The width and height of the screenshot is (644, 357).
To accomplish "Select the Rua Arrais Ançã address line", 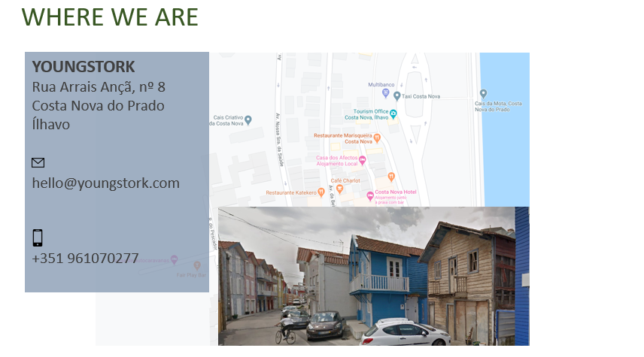I will [x=99, y=86].
